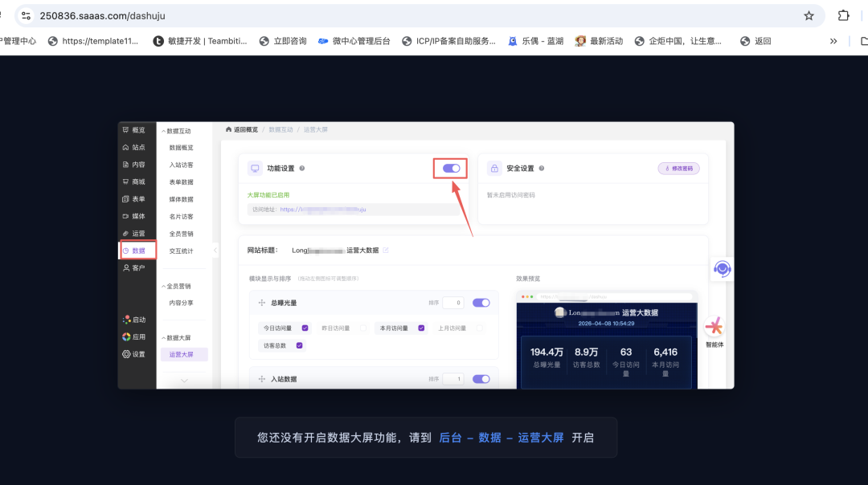Click the edit icon after the website title

coord(386,250)
